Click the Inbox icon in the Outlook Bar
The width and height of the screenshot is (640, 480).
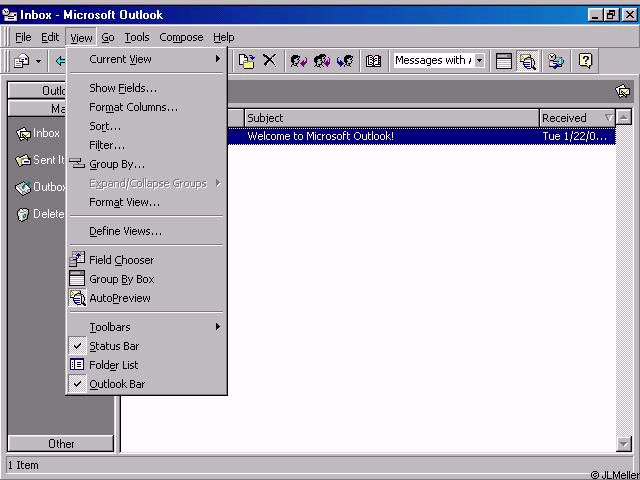24,134
